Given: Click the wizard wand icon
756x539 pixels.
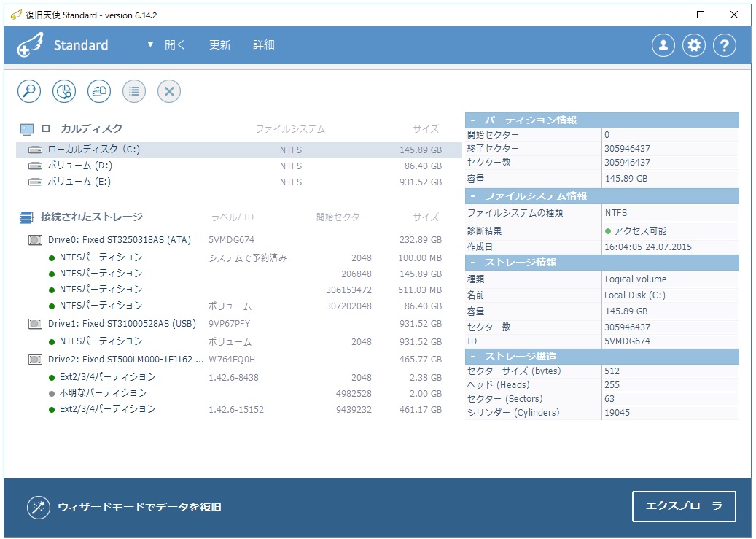Looking at the screenshot, I should tap(39, 507).
